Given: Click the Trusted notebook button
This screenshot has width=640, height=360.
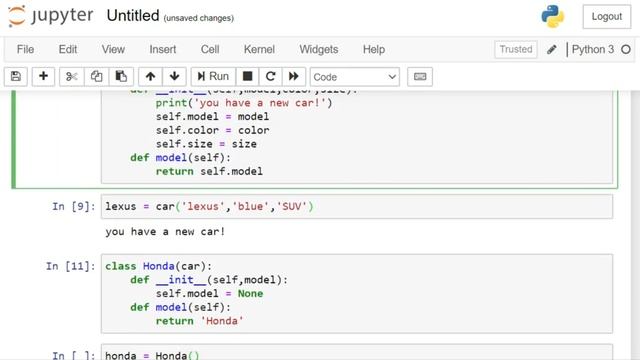Looking at the screenshot, I should click(516, 49).
